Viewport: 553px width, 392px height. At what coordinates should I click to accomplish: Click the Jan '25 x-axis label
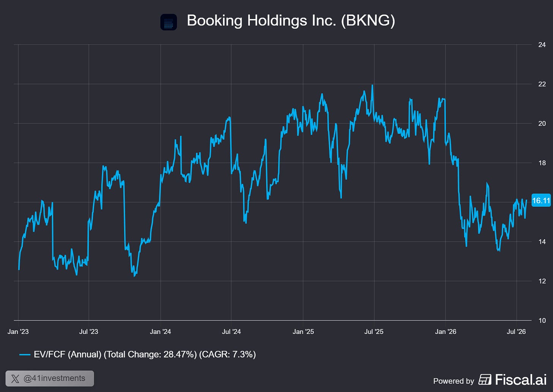(x=303, y=332)
